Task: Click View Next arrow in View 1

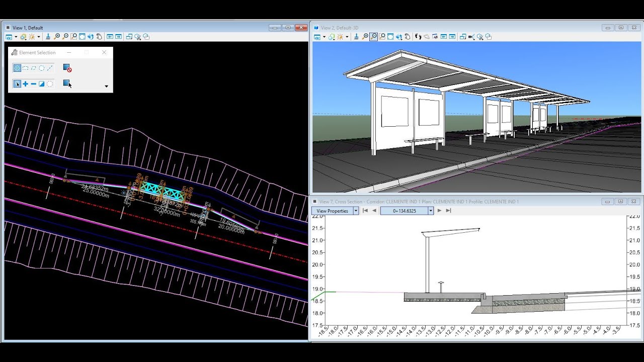Action: (118, 37)
